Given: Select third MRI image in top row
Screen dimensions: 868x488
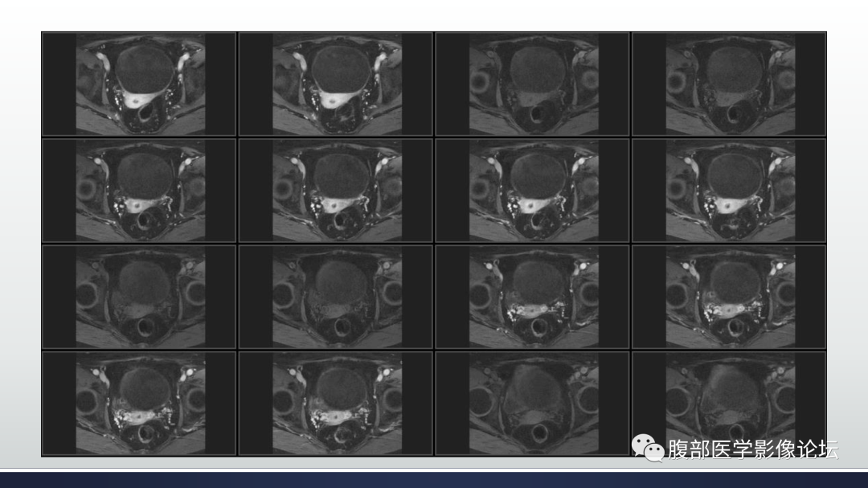Looking at the screenshot, I should 533,84.
